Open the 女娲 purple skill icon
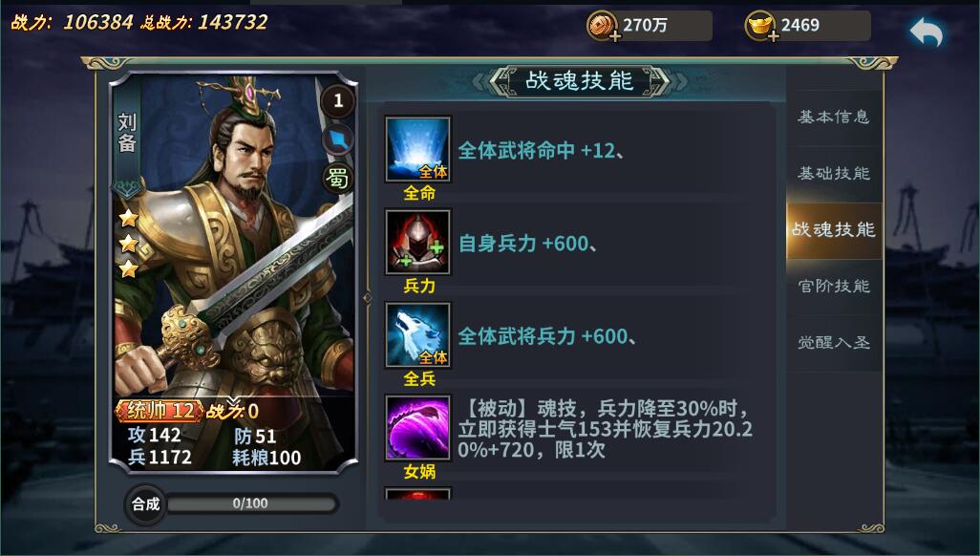980x556 pixels. (x=418, y=428)
